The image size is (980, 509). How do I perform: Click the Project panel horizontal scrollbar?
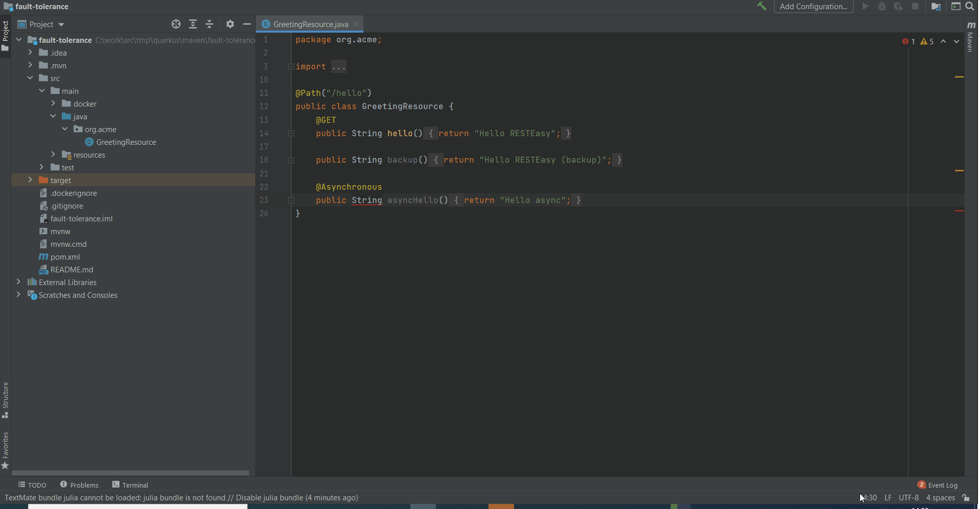[x=130, y=473]
